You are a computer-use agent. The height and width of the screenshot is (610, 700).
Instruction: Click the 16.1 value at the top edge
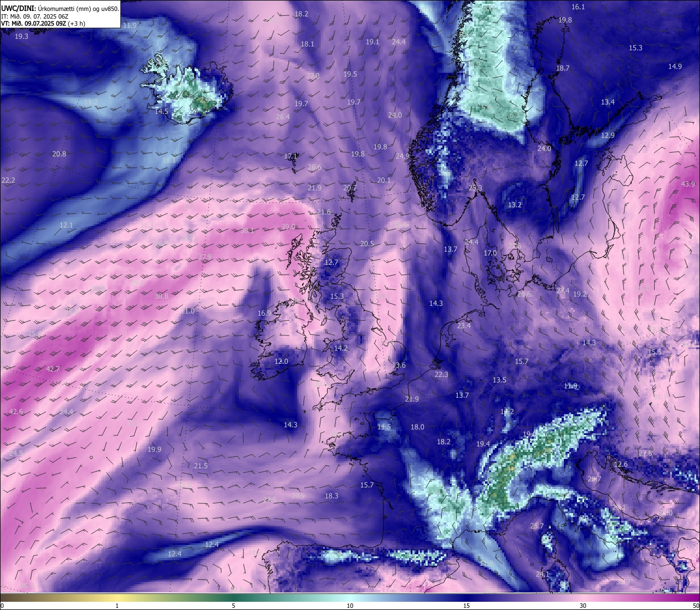tap(578, 7)
